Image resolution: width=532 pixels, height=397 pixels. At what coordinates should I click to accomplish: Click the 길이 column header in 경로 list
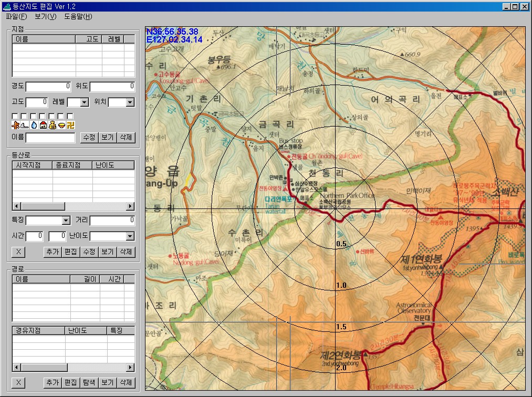click(x=85, y=279)
